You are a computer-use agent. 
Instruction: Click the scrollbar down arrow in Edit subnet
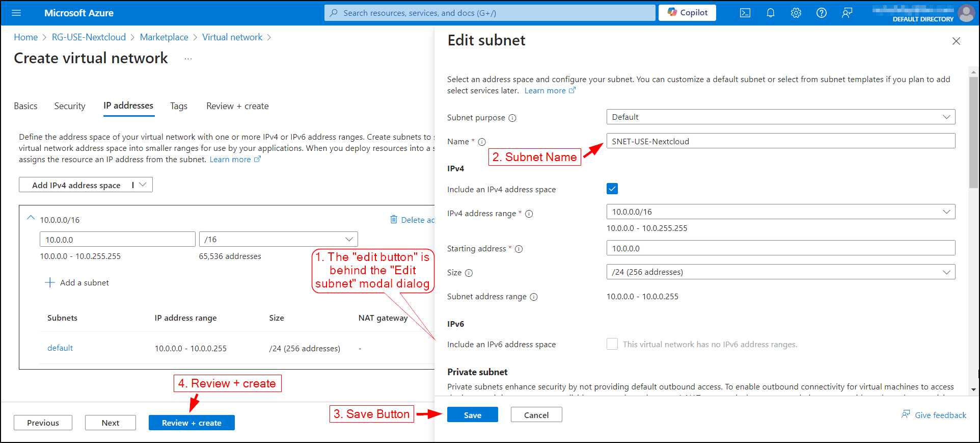[x=973, y=389]
